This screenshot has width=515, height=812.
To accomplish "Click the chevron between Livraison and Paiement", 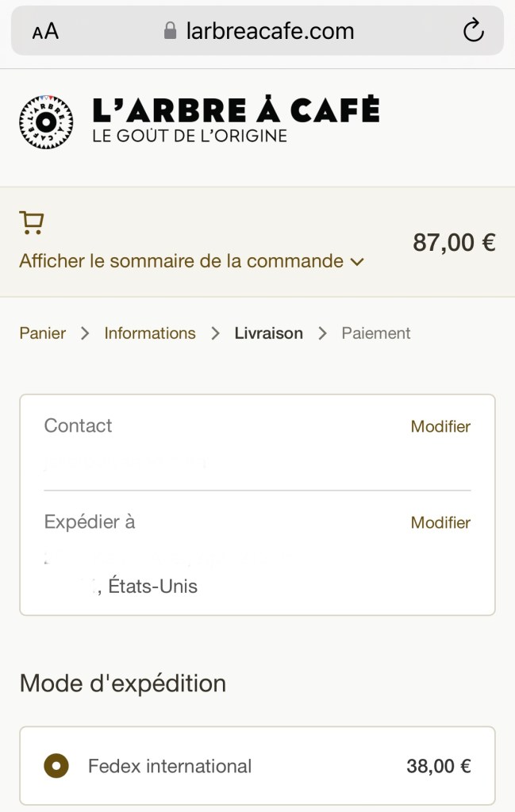I will tap(322, 333).
